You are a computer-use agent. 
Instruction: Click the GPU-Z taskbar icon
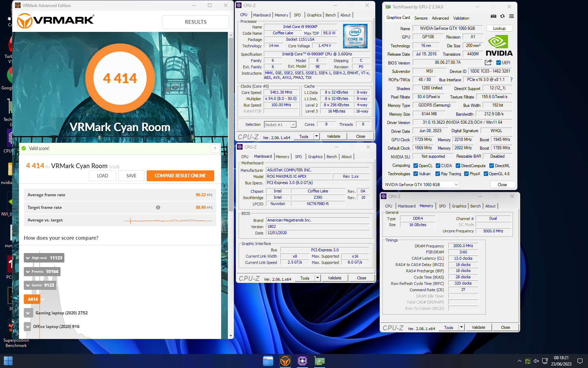(x=319, y=361)
